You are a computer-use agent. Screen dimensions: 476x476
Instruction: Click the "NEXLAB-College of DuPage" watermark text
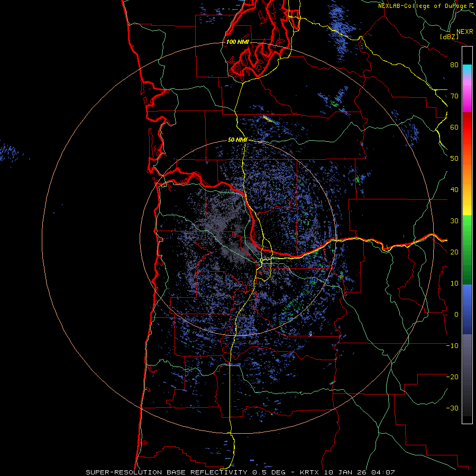(423, 6)
